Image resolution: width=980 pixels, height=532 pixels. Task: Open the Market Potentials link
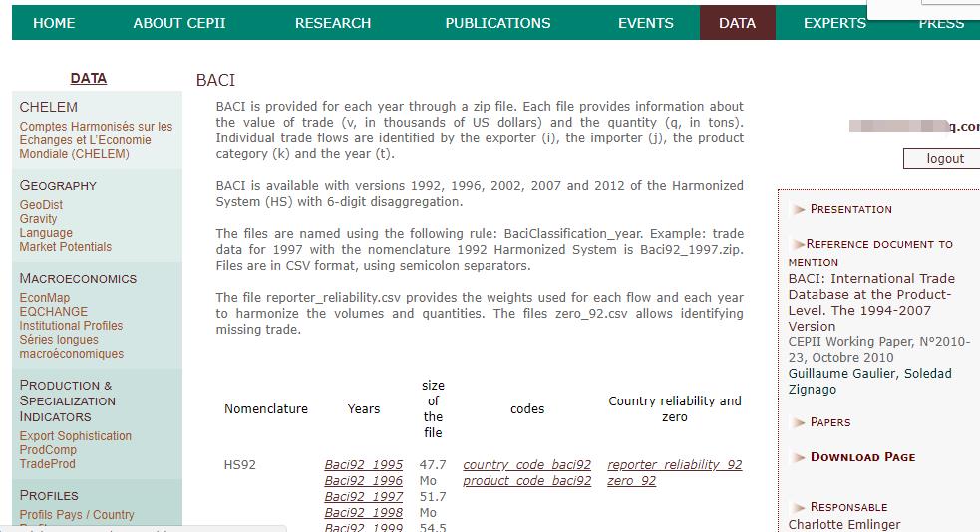pos(65,247)
